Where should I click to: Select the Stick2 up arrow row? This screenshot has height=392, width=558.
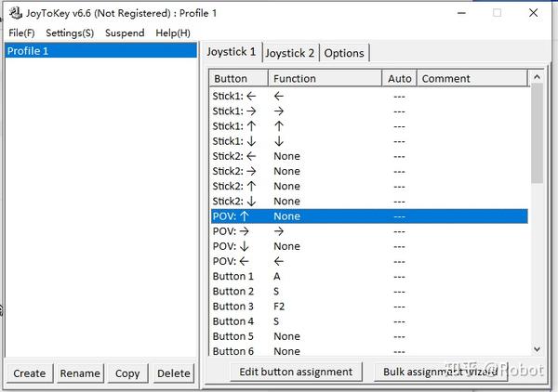369,186
